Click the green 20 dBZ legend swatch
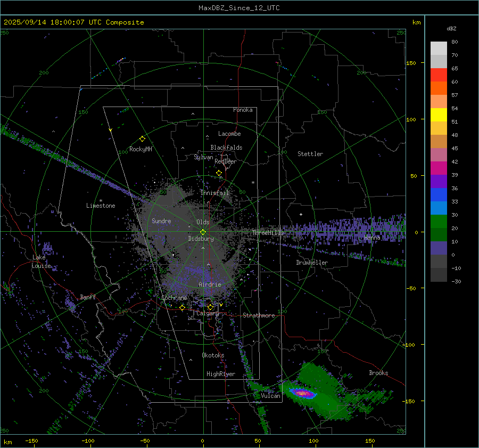Image resolution: width=479 pixels, height=448 pixels. point(439,222)
